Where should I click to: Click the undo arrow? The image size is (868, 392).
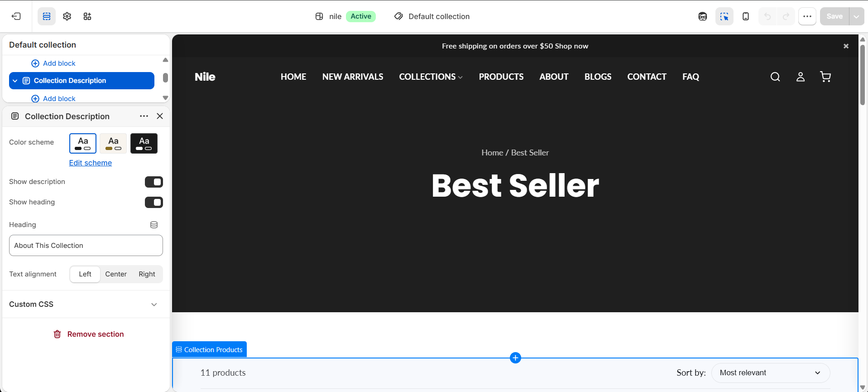point(767,16)
